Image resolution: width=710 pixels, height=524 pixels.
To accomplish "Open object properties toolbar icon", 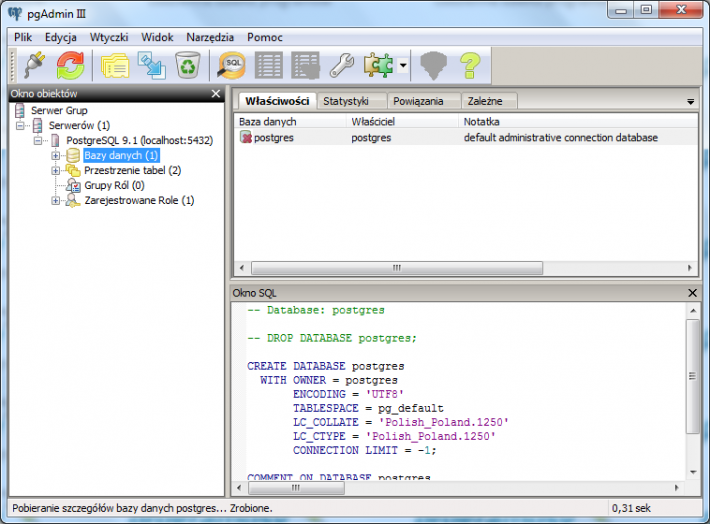I will 115,66.
